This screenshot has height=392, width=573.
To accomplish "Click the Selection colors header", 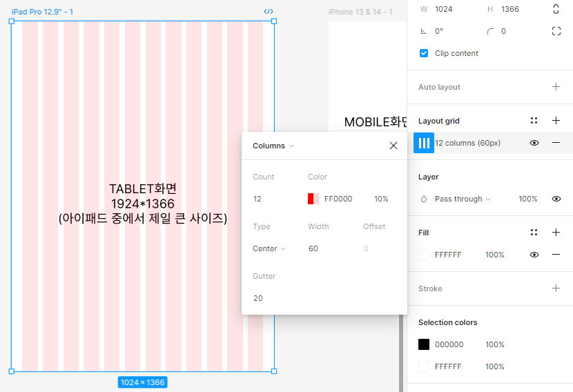I will pyautogui.click(x=447, y=322).
